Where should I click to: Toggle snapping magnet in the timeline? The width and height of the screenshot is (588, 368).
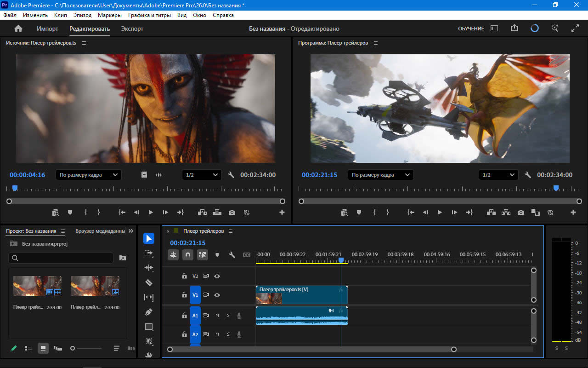[188, 254]
